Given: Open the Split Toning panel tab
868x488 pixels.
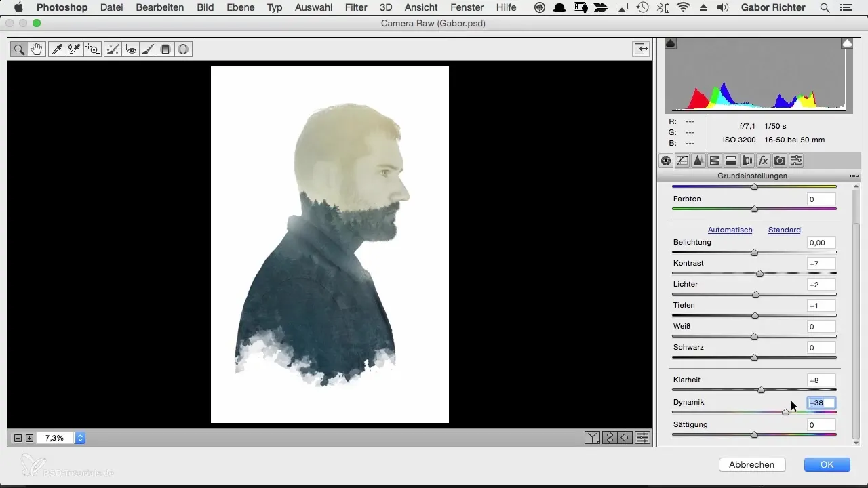Looking at the screenshot, I should pyautogui.click(x=731, y=161).
